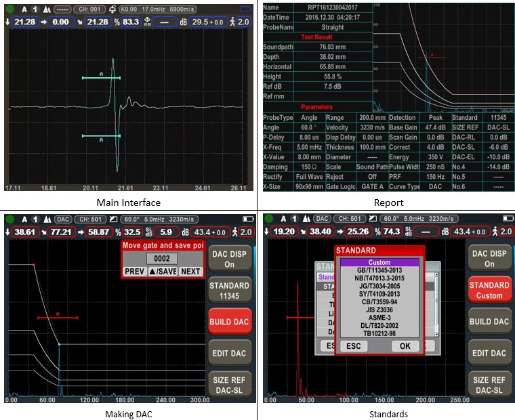Choose GB/T11345-2013 in the standards list

click(379, 270)
